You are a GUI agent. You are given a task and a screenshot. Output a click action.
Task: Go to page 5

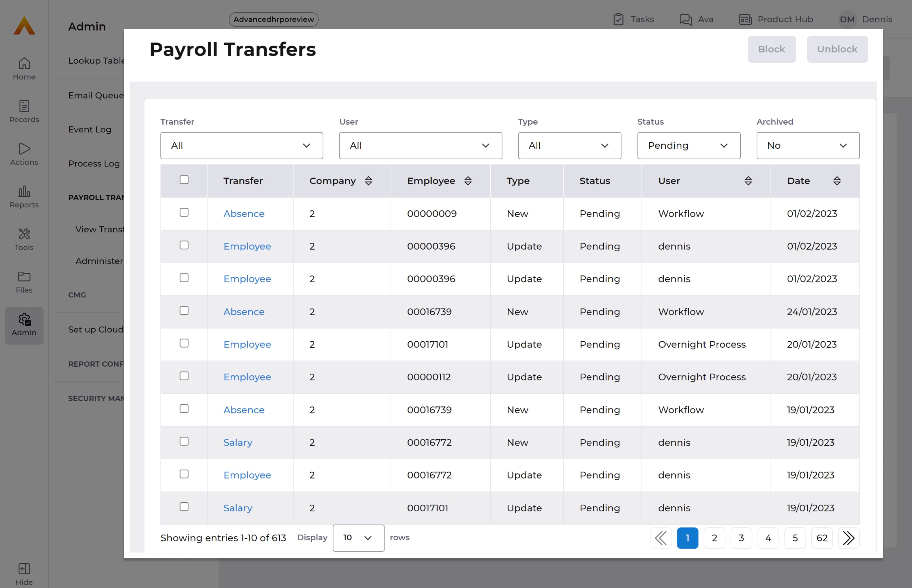click(x=795, y=538)
